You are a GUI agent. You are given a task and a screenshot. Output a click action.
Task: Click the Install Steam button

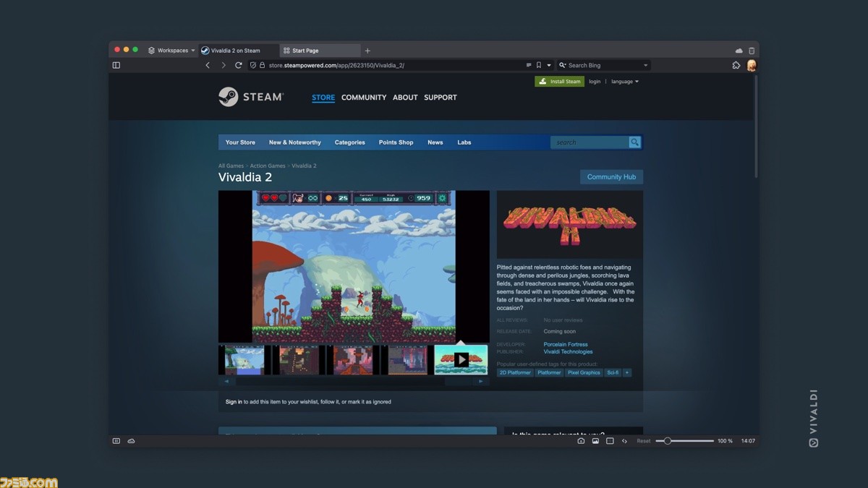[560, 82]
